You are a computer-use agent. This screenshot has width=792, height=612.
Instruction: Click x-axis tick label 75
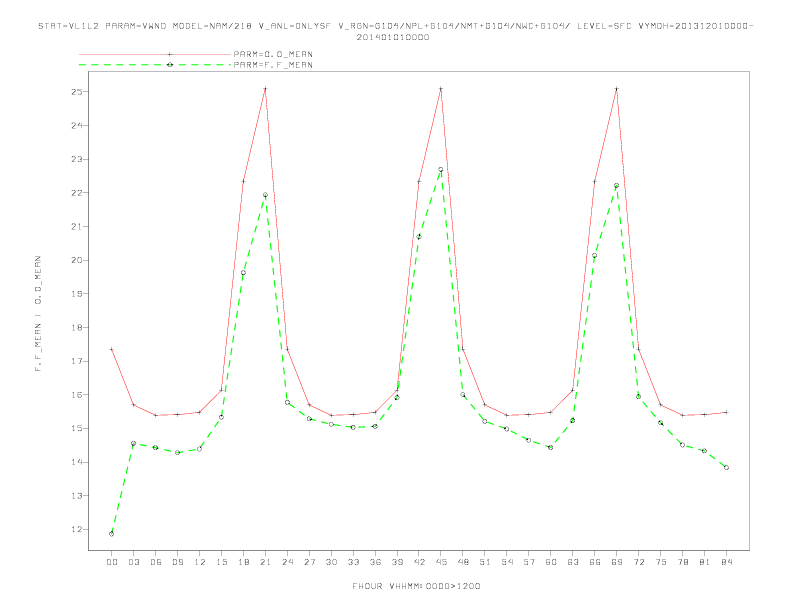pyautogui.click(x=661, y=562)
